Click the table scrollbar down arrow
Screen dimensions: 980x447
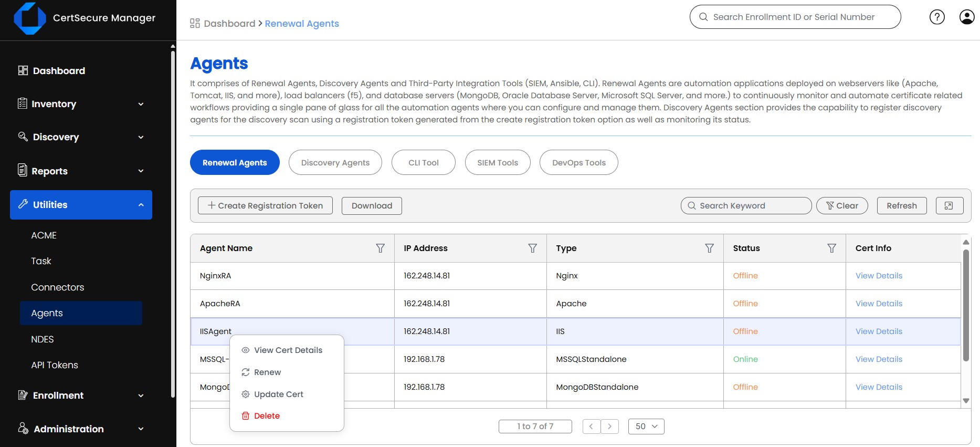click(x=966, y=401)
